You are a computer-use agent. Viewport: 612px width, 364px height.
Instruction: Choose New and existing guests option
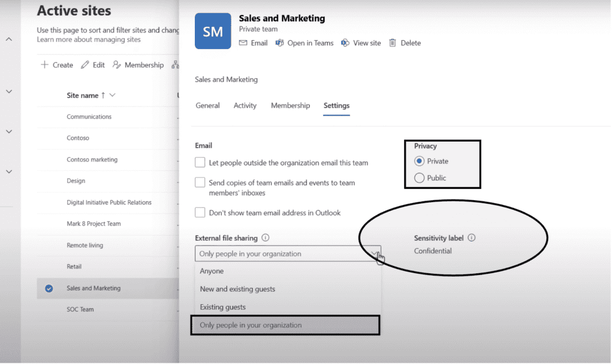point(287,289)
